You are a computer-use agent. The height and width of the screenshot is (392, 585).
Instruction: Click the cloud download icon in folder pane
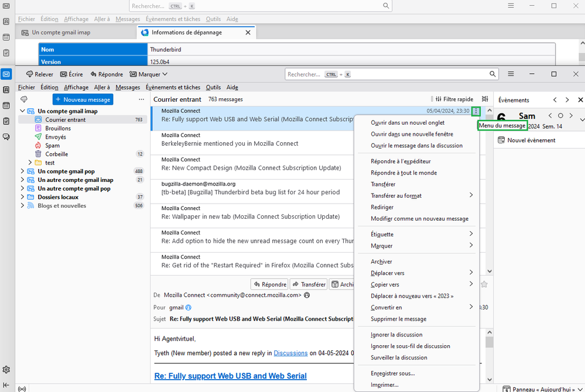(24, 99)
